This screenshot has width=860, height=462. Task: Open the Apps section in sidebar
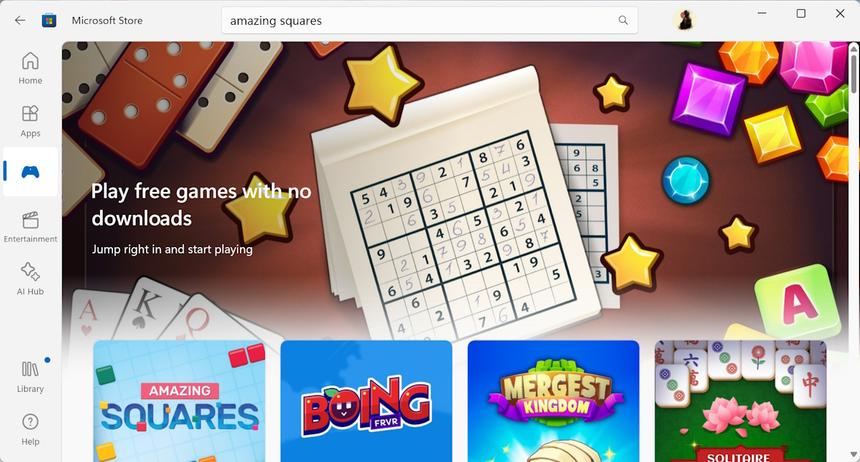click(x=30, y=121)
